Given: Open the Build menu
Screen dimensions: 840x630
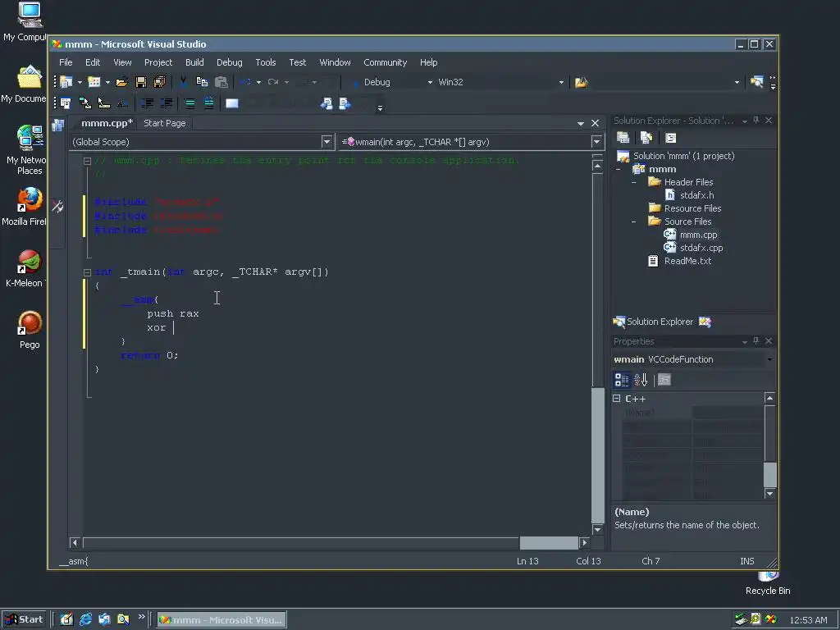Looking at the screenshot, I should click(x=194, y=62).
